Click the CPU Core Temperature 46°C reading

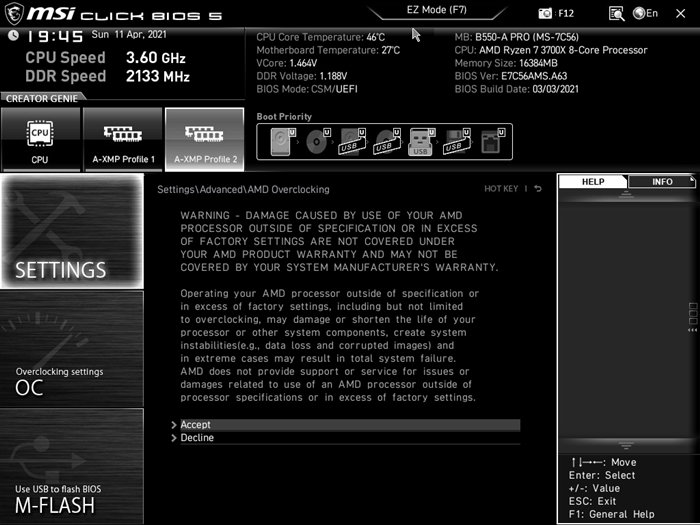(321, 37)
